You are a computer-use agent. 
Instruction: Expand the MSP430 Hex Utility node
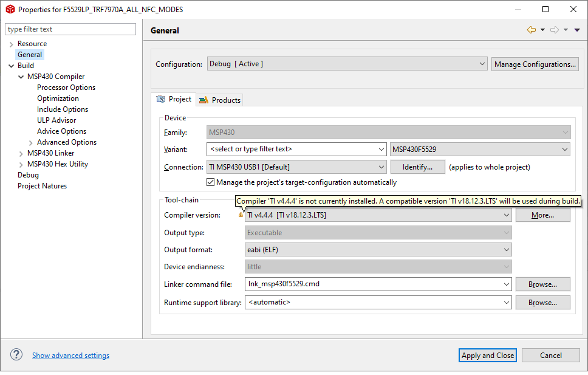(x=21, y=165)
